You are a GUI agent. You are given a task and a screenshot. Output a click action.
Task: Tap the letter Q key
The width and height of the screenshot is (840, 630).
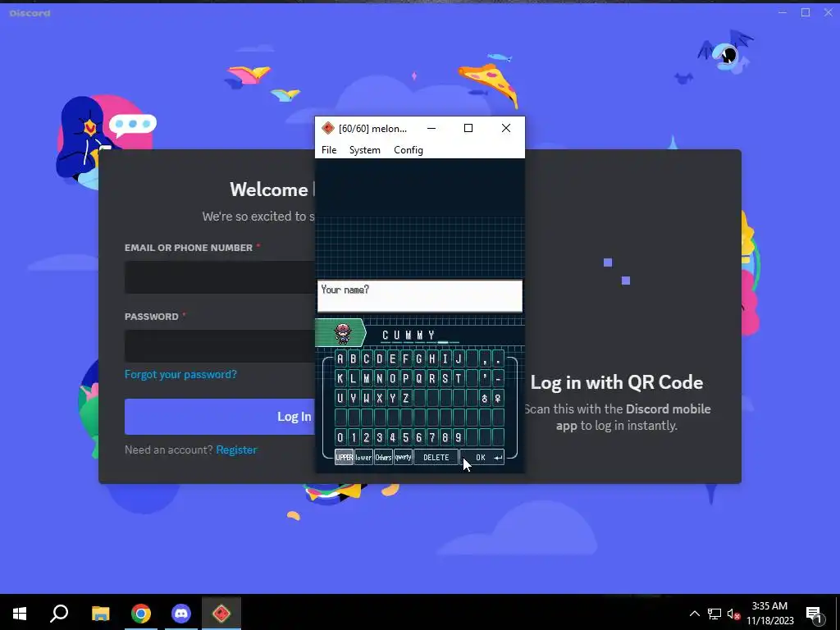coord(419,378)
